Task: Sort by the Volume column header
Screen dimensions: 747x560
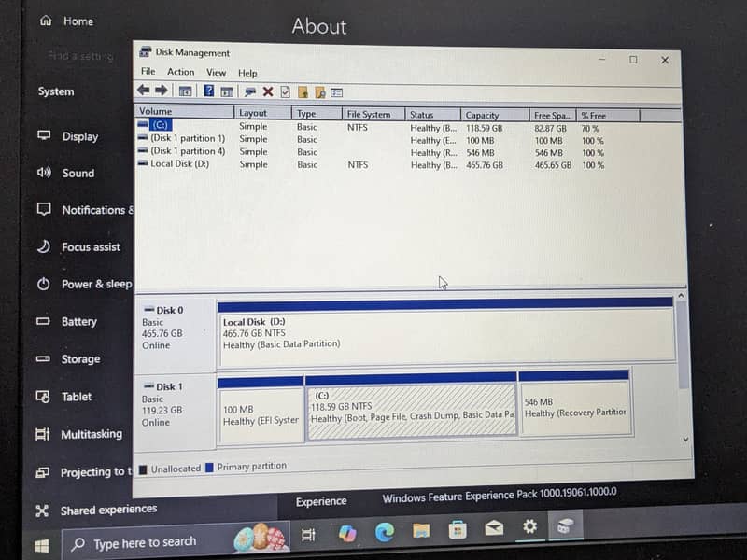Action: click(185, 111)
